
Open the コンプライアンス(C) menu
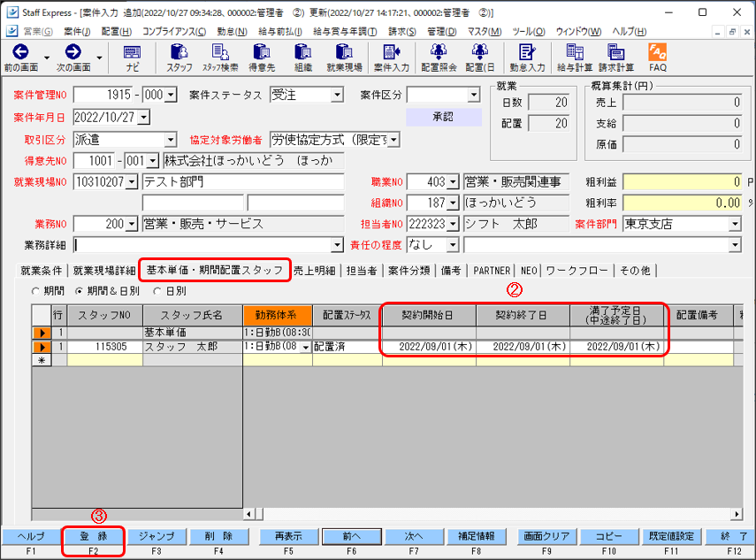point(174,31)
